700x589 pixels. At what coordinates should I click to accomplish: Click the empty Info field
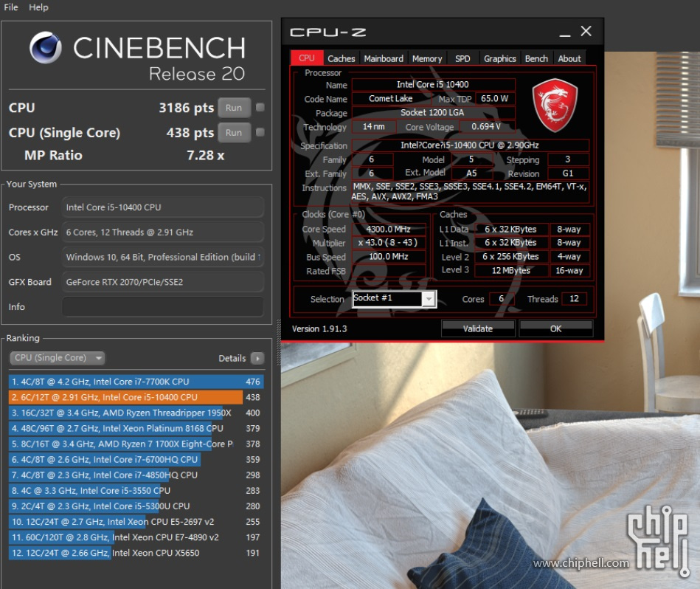click(164, 307)
